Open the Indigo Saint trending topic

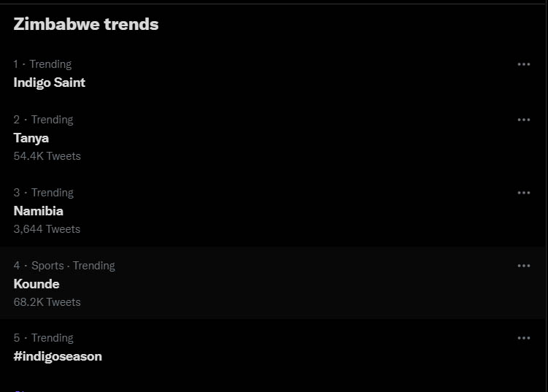click(x=50, y=82)
